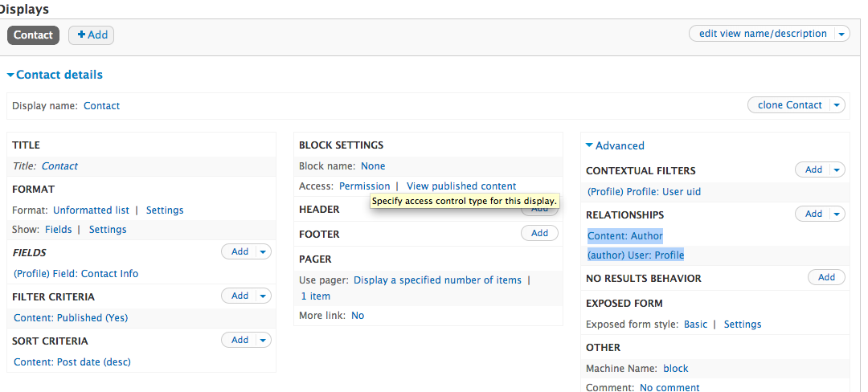
Task: Open dropdown arrow beside FIELDS Add
Action: pos(264,251)
